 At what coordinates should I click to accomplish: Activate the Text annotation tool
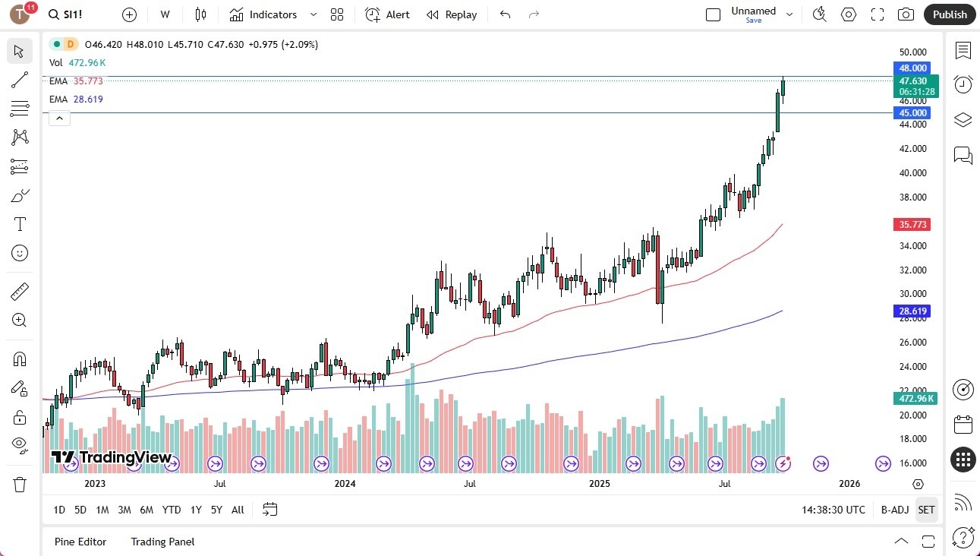coord(19,223)
